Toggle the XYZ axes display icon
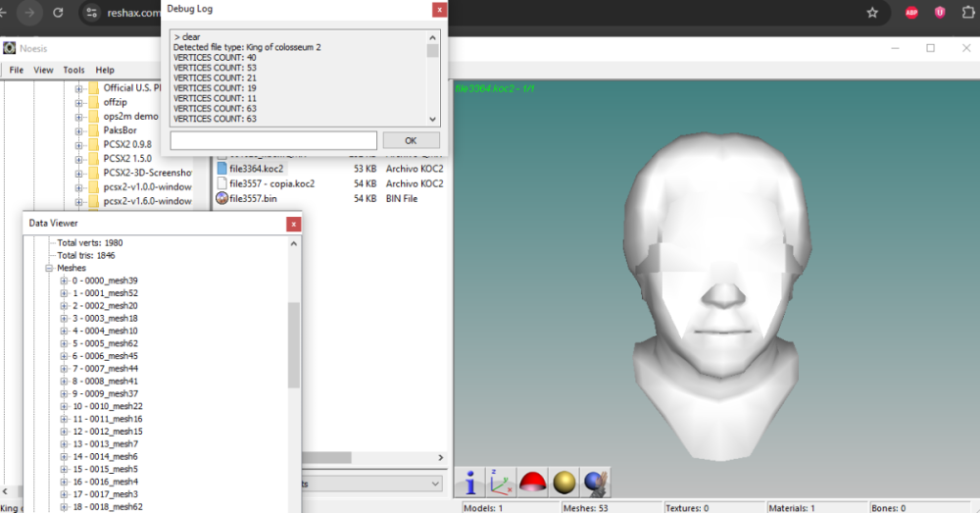 click(501, 483)
